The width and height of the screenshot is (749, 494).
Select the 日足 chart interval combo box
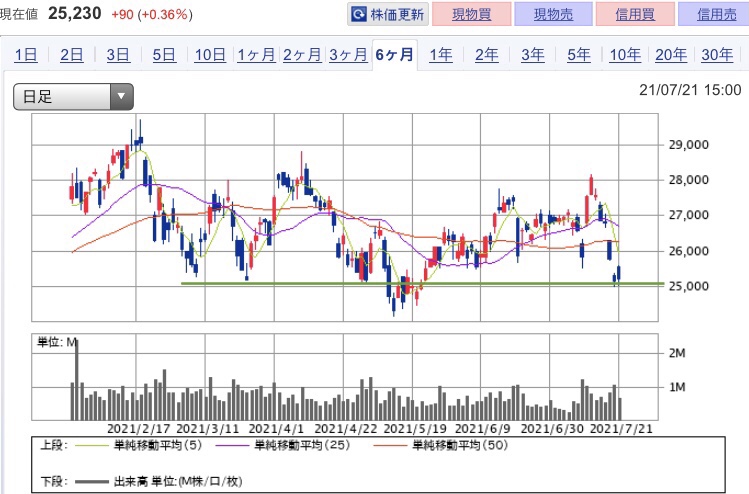tap(73, 97)
